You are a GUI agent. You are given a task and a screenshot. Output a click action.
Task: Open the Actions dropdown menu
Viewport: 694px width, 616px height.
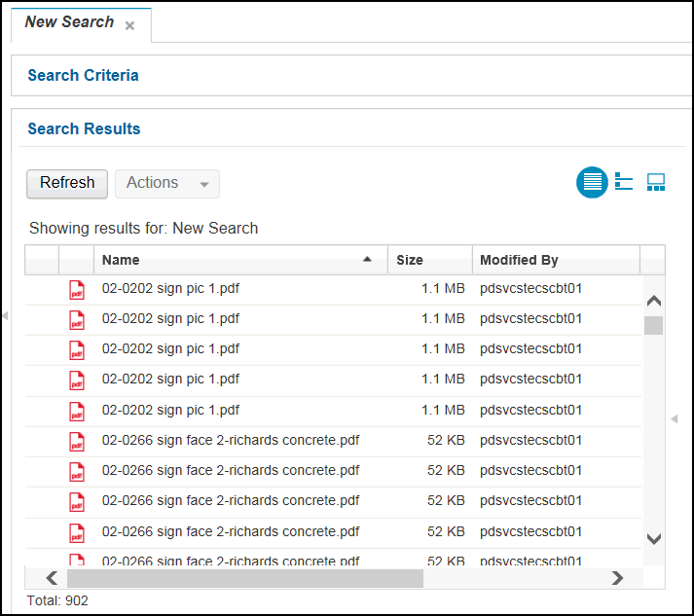pyautogui.click(x=167, y=183)
